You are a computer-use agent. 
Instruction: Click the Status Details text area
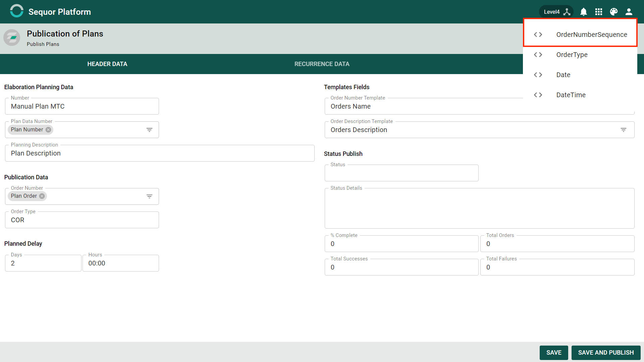pos(480,208)
